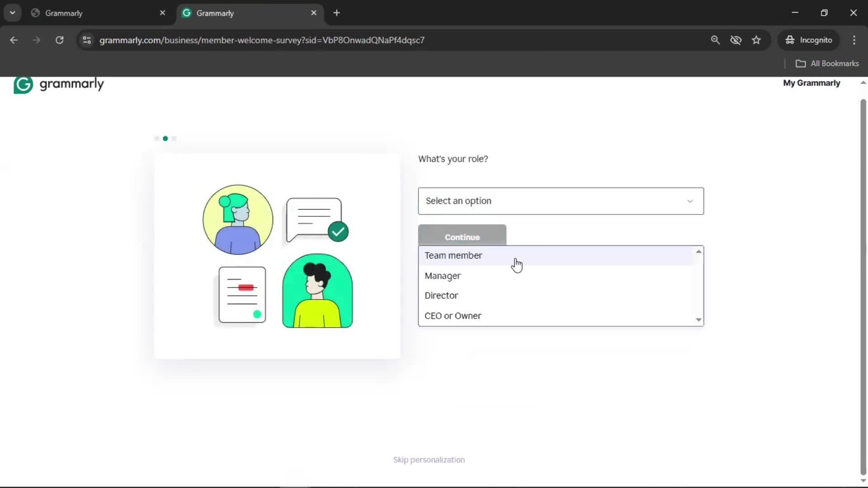
Task: Expand the Select an option dropdown
Action: (x=561, y=201)
